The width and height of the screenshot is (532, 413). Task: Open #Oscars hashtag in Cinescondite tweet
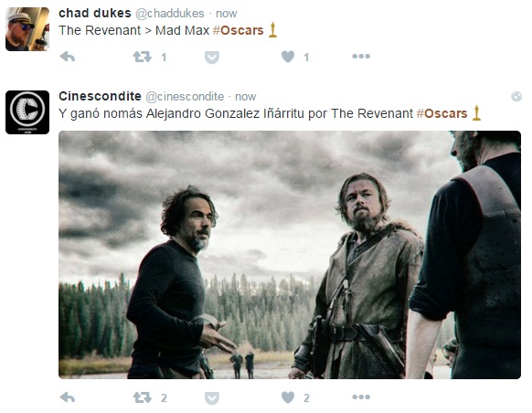tap(442, 113)
